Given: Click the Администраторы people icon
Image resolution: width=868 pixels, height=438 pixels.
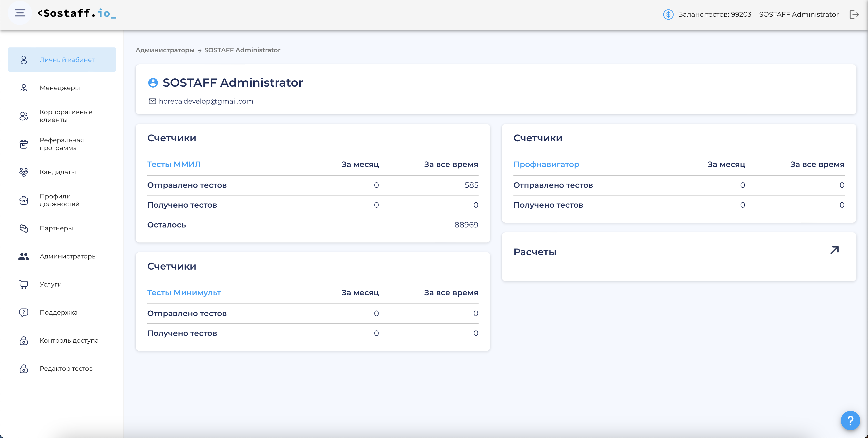Looking at the screenshot, I should (x=23, y=256).
